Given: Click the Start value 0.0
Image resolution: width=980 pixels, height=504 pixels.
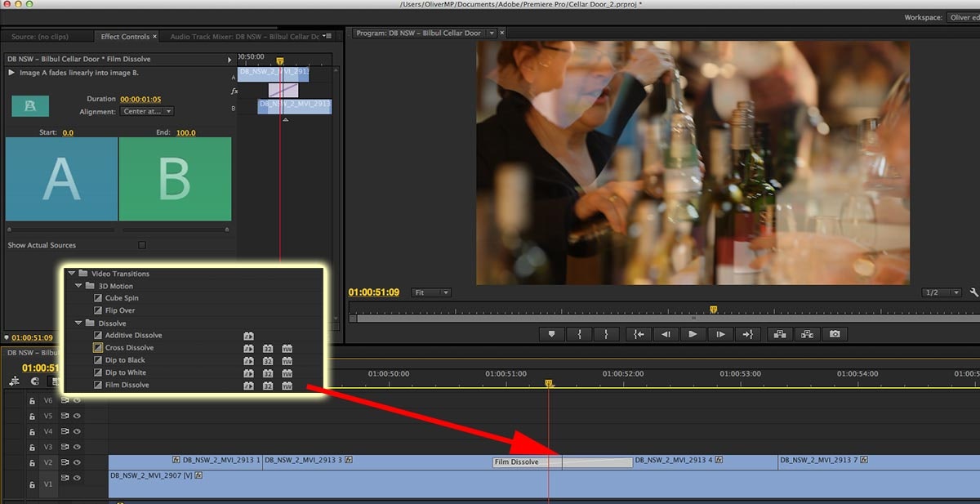Looking at the screenshot, I should [x=68, y=132].
